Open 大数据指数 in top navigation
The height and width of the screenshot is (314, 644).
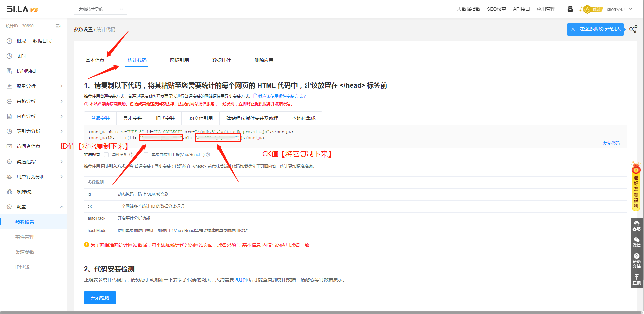[x=469, y=9]
